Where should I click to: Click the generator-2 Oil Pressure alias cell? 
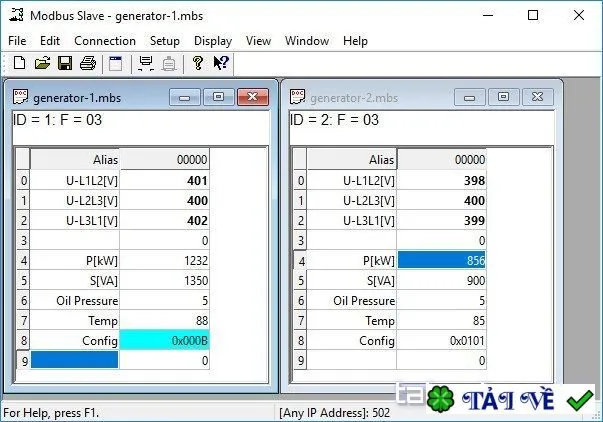(352, 300)
